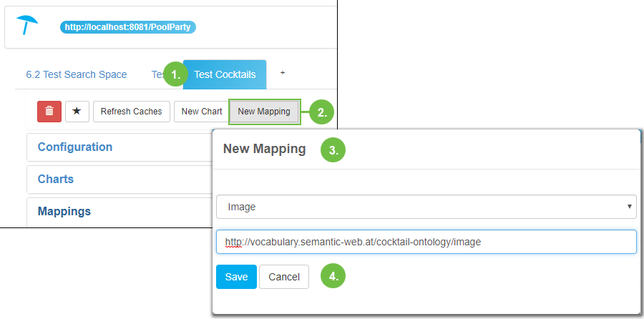644x319 pixels.
Task: Open the New Mapping dialog button
Action: tap(264, 112)
